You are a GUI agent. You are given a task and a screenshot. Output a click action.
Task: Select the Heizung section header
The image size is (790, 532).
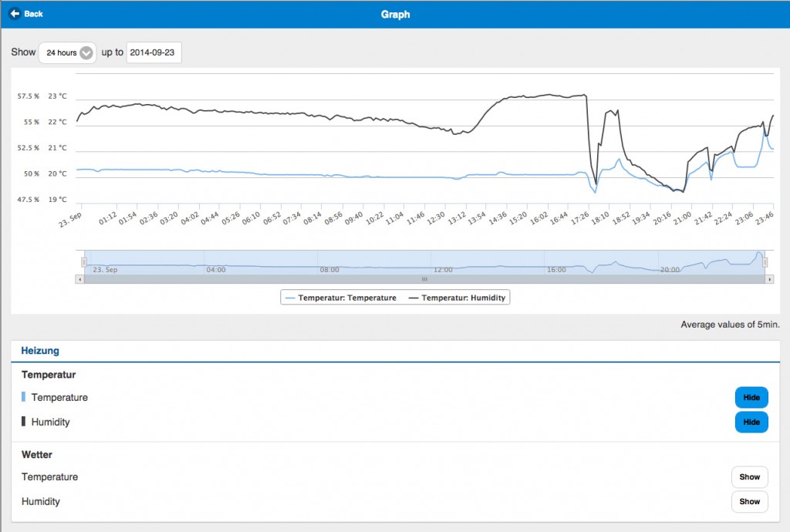coord(40,351)
